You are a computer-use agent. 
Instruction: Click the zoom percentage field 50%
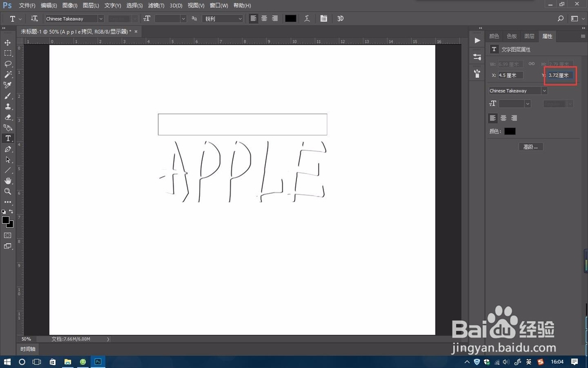pos(26,339)
